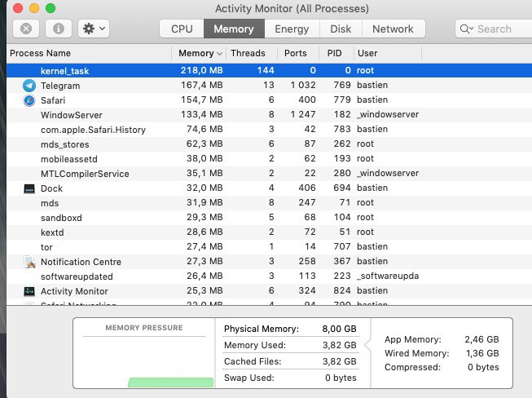The width and height of the screenshot is (532, 398).
Task: Select the WindowServer process row
Action: (270, 115)
